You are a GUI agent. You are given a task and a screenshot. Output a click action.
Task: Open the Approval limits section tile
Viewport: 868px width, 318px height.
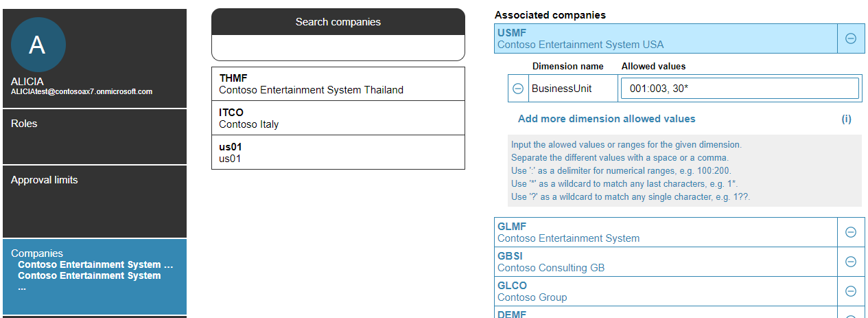tap(95, 201)
